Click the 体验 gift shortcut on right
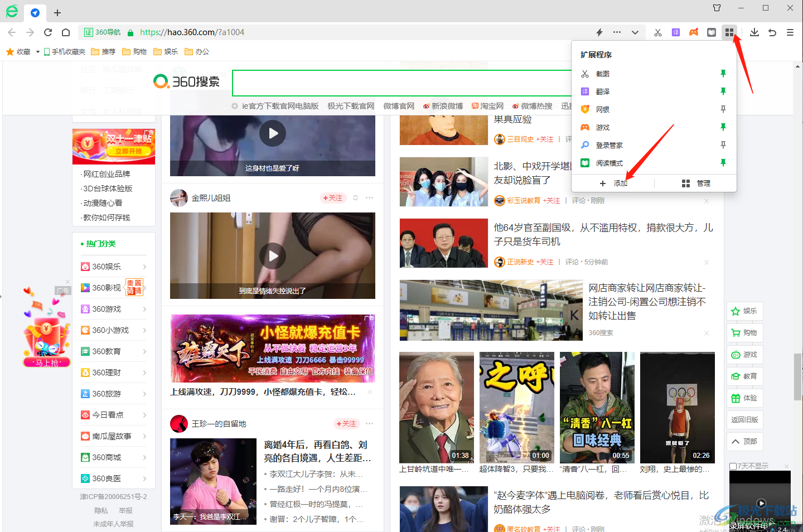 pyautogui.click(x=745, y=398)
